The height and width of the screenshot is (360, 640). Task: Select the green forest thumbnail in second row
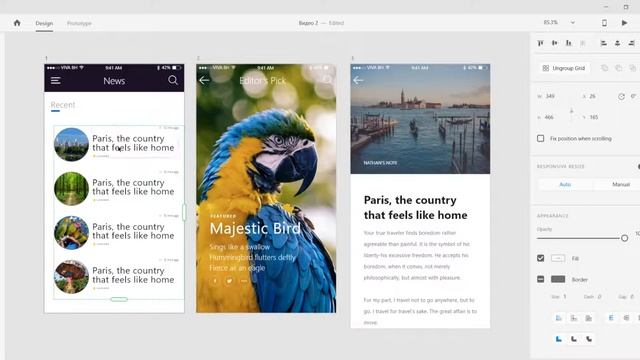pyautogui.click(x=71, y=189)
